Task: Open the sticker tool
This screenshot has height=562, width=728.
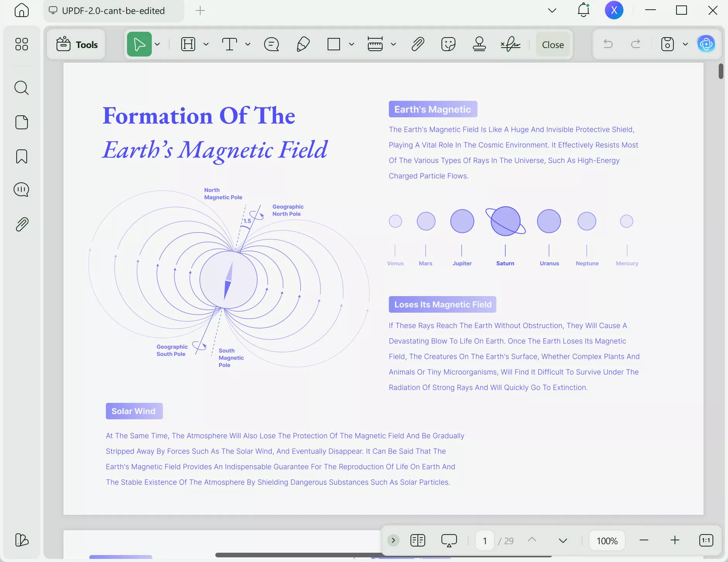Action: (448, 44)
